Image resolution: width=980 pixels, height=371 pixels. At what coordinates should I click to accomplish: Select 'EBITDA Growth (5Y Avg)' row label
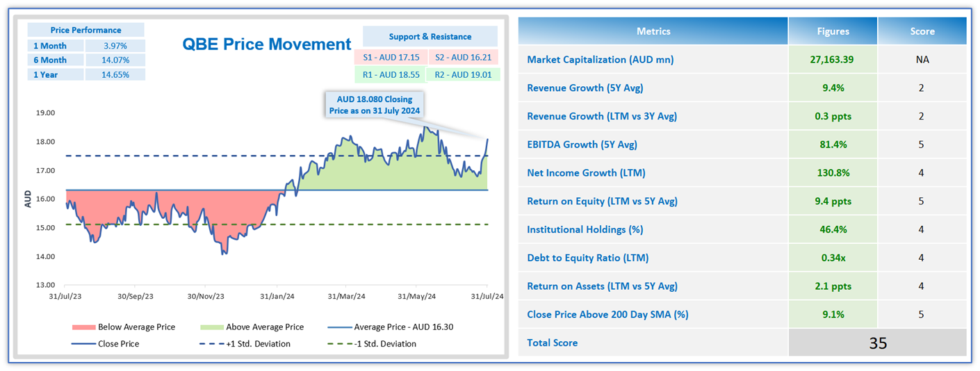click(582, 145)
